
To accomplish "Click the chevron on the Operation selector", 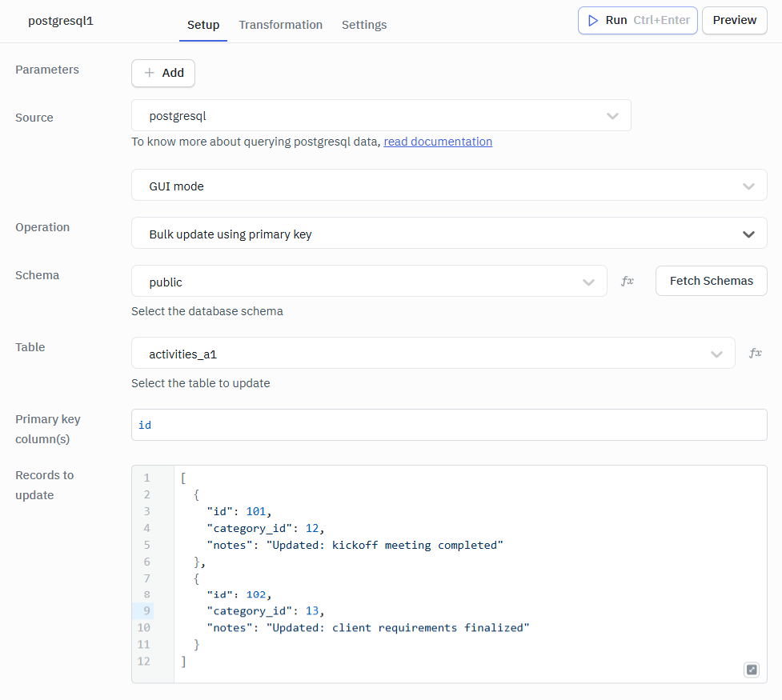I will [749, 234].
